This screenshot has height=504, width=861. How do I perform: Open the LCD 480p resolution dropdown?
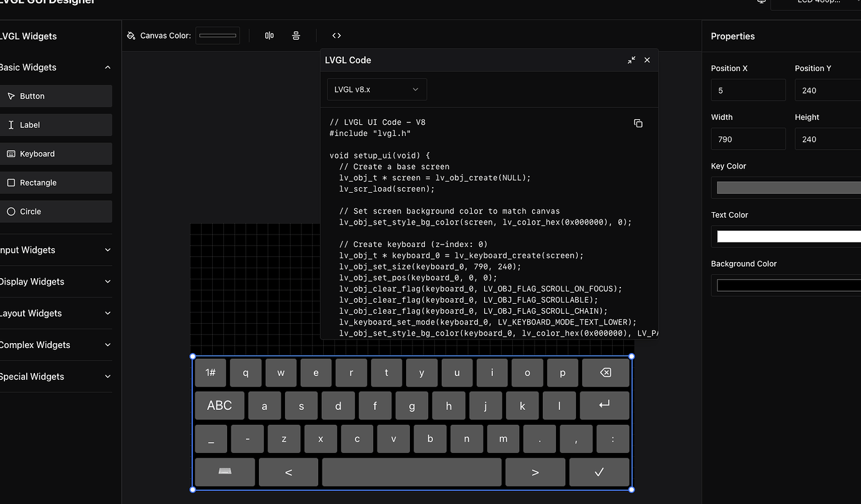coord(815,2)
